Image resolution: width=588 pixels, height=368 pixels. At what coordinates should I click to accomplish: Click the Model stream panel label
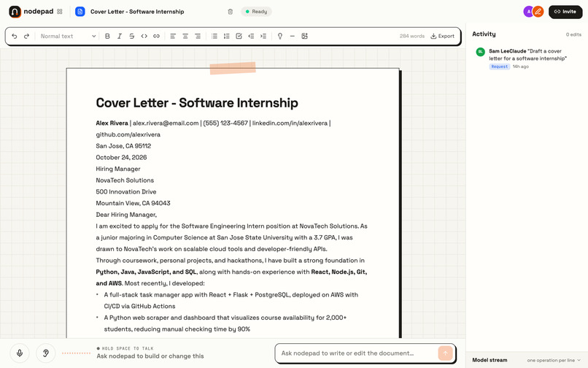(x=490, y=360)
